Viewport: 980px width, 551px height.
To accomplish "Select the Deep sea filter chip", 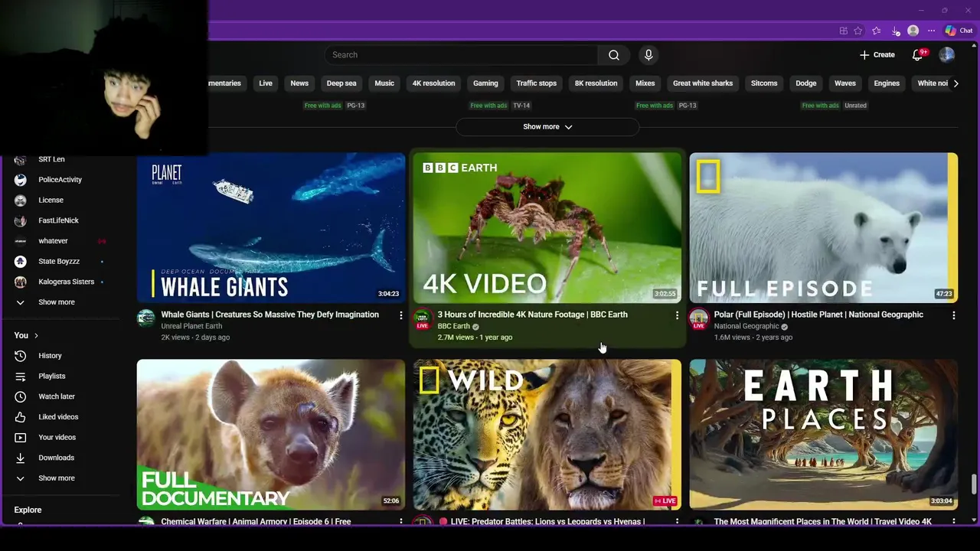I will [x=341, y=83].
